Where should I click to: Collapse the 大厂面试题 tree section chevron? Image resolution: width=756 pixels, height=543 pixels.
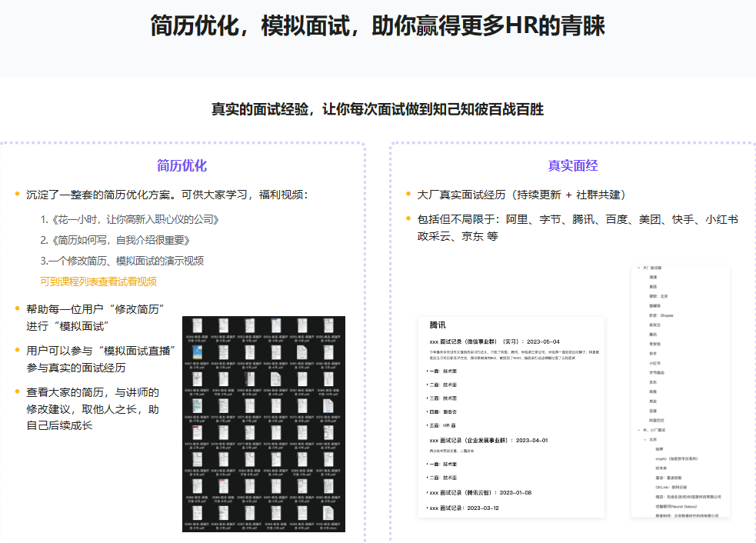point(639,268)
